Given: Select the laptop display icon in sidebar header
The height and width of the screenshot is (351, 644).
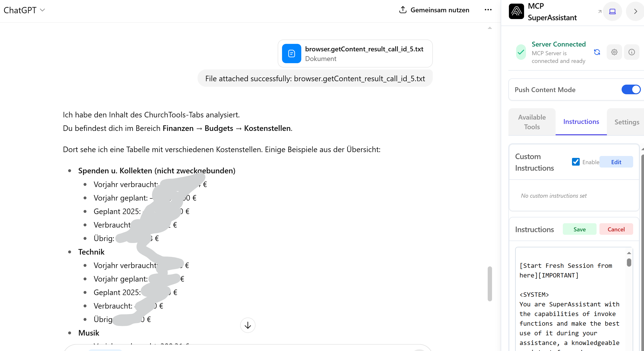Looking at the screenshot, I should pos(612,11).
